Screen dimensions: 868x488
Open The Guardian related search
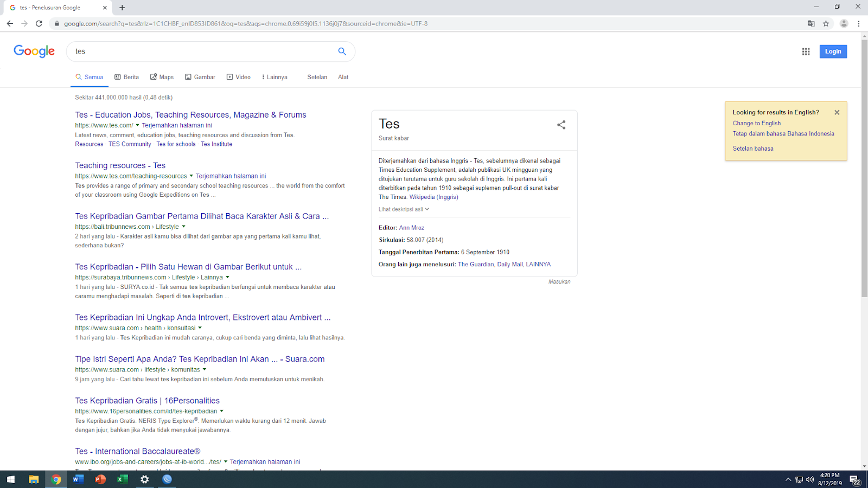click(476, 265)
